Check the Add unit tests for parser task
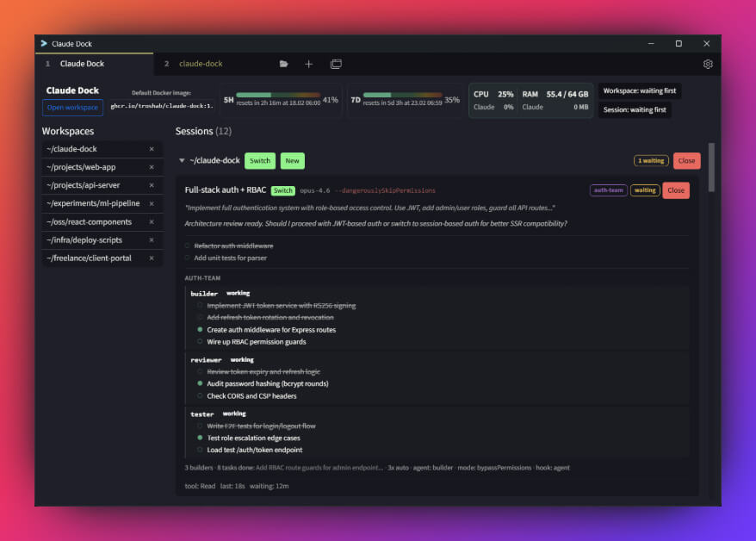756x541 pixels. pos(187,258)
